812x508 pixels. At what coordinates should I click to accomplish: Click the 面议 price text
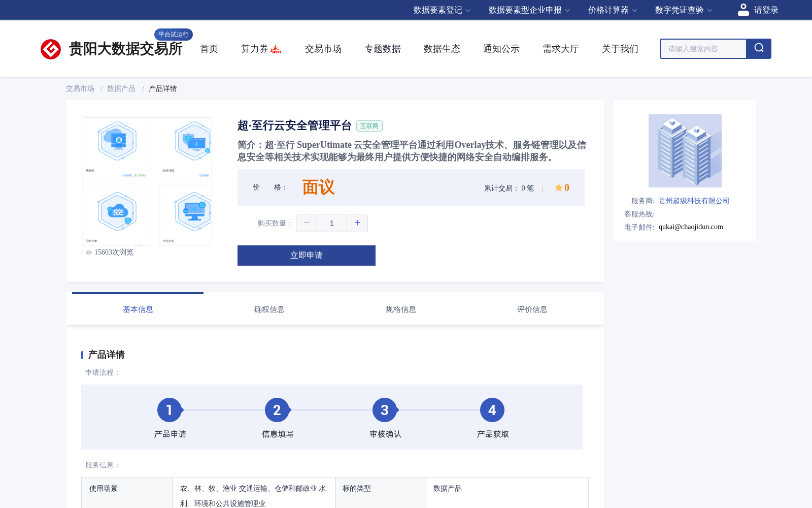tap(318, 187)
